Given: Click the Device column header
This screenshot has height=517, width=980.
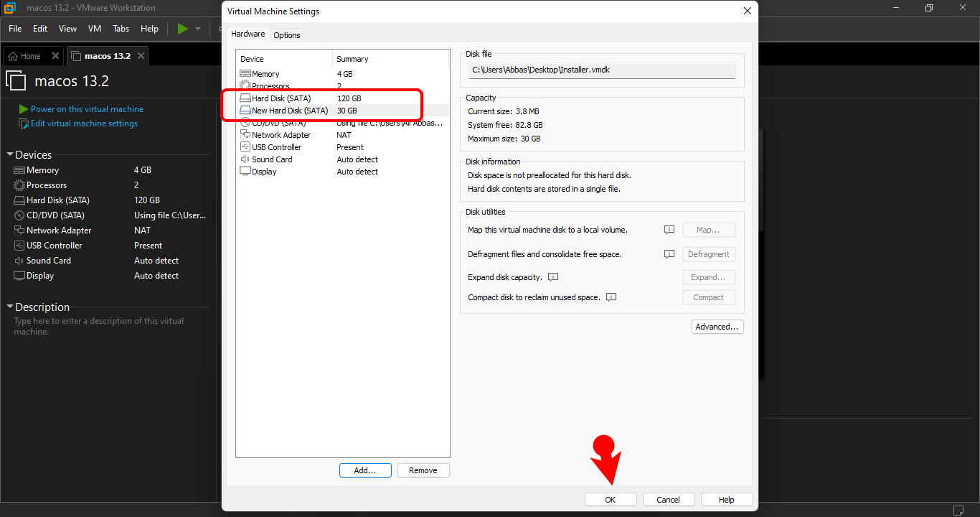Looking at the screenshot, I should (284, 59).
